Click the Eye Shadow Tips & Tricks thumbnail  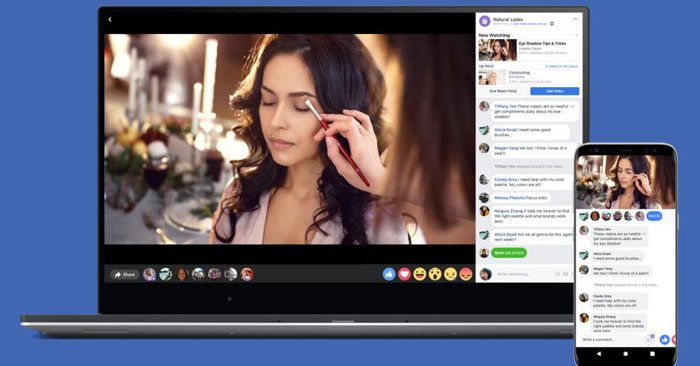pos(497,50)
